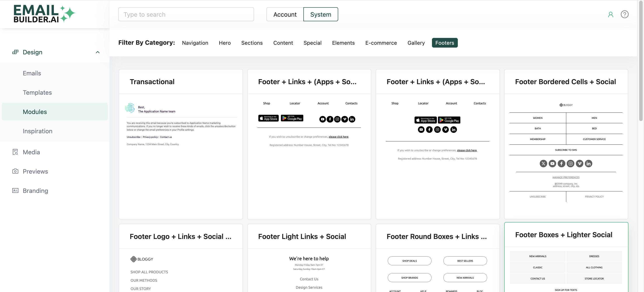Screen dimensions: 644x292
Task: Click the Branding card icon
Action: click(15, 191)
